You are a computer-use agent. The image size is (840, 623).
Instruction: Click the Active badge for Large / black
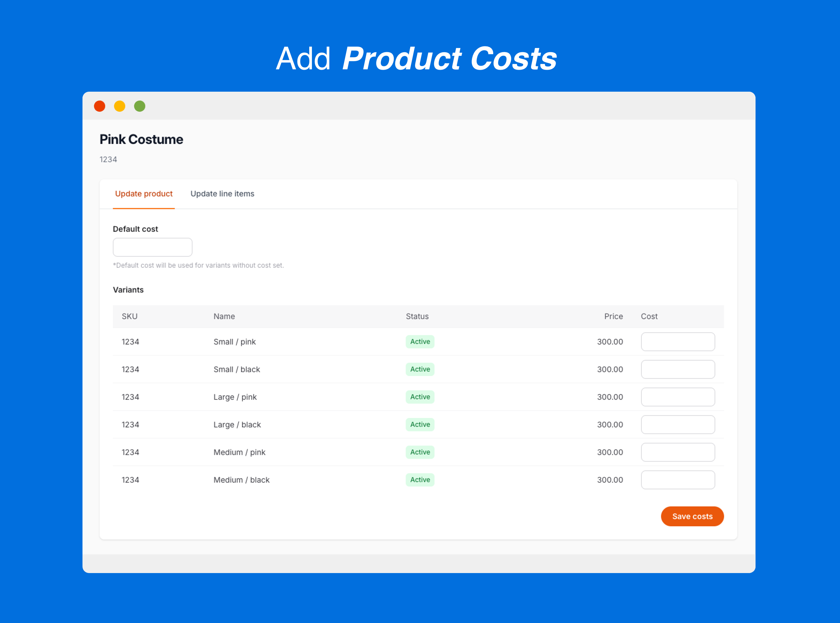(x=420, y=424)
